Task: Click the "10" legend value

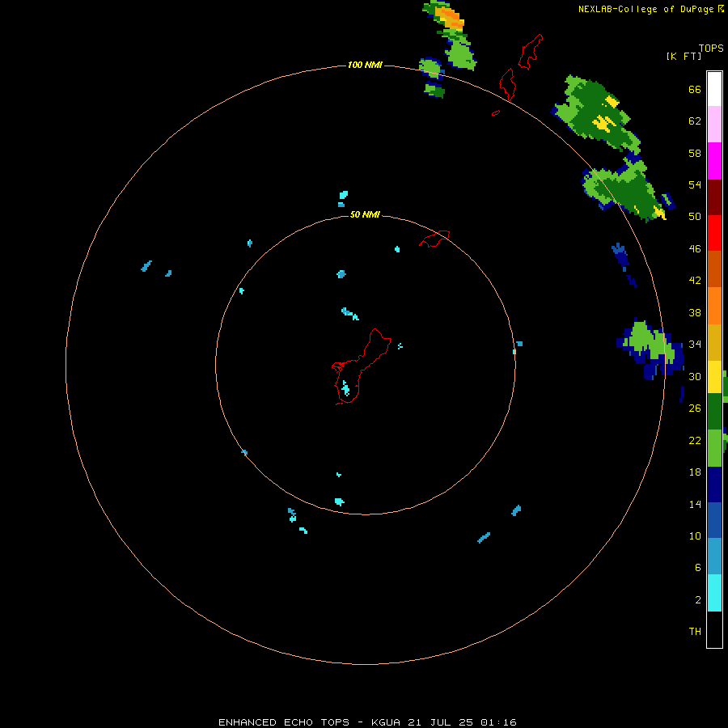Action: tap(695, 535)
